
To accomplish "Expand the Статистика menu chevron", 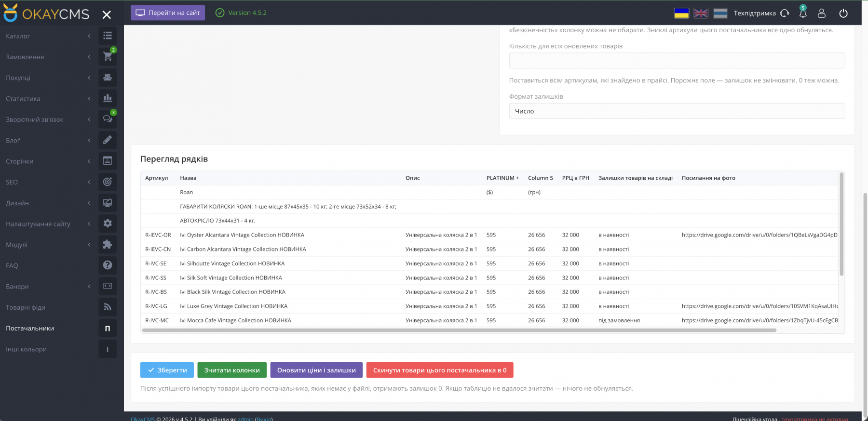I will [x=89, y=99].
